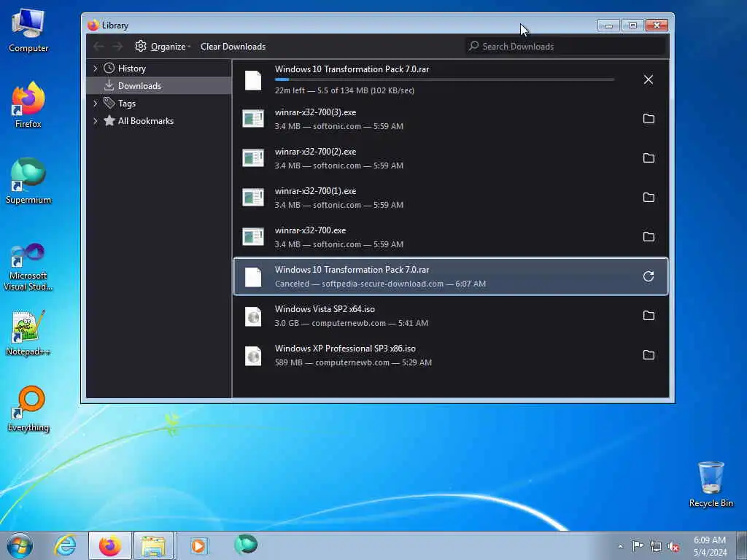Image resolution: width=747 pixels, height=560 pixels.
Task: Select the Microsoft Visual Studio desktop shortcut
Action: click(28, 268)
